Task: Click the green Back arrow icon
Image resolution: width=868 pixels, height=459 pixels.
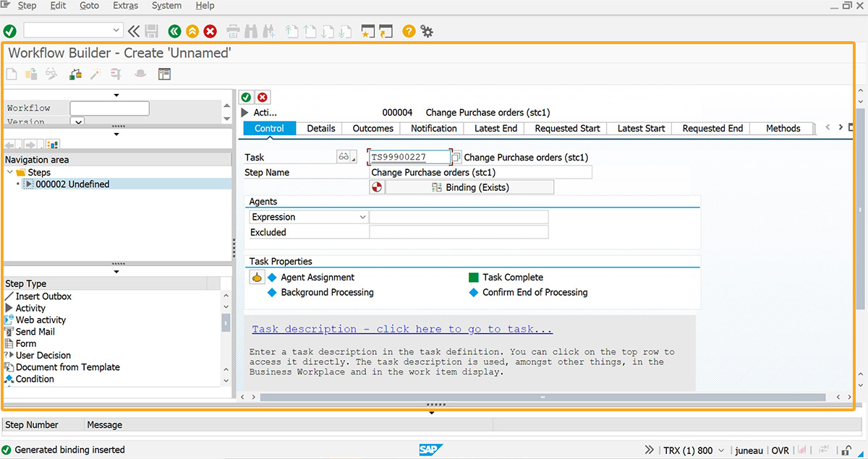Action: 174,31
